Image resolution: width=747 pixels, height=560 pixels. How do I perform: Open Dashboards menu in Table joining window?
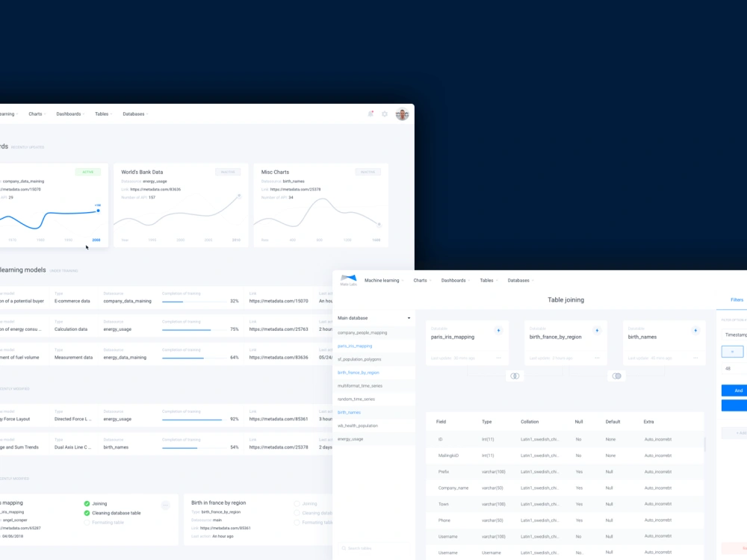tap(456, 281)
